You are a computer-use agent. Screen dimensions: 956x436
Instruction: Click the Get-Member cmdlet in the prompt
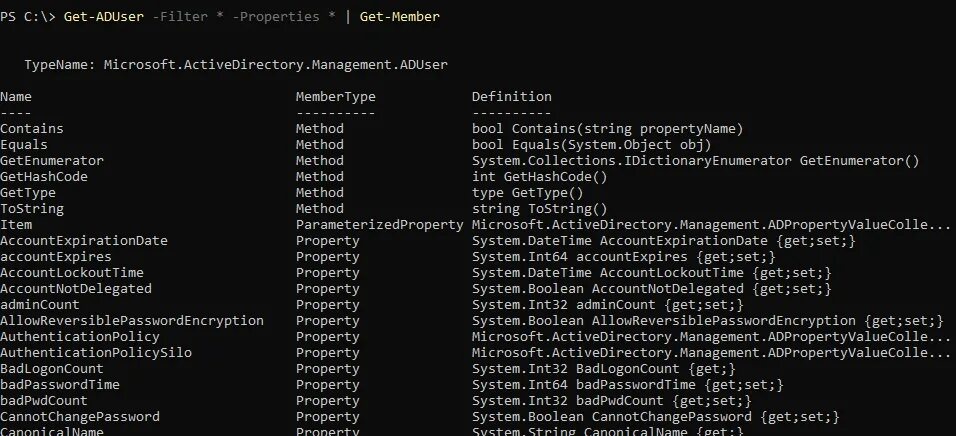coord(399,17)
